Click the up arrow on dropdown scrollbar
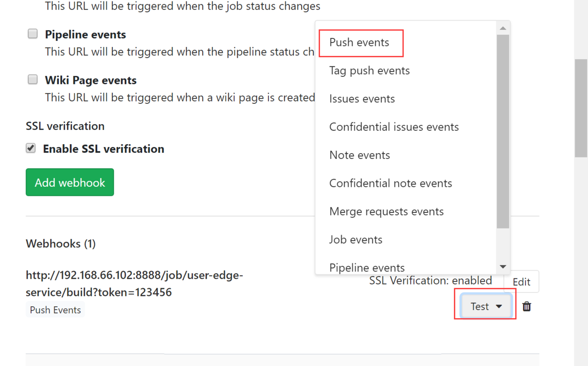Viewport: 588px width, 366px height. (x=503, y=27)
